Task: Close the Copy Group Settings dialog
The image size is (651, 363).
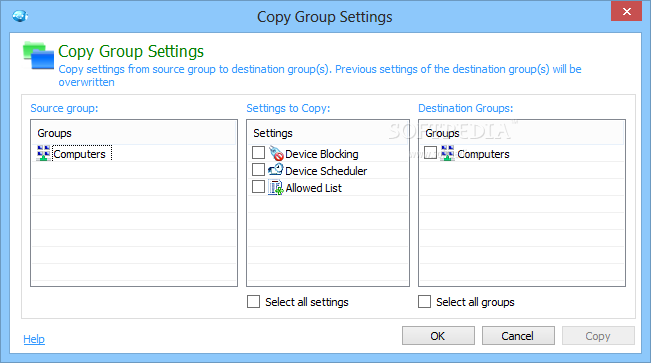Action: pos(627,11)
